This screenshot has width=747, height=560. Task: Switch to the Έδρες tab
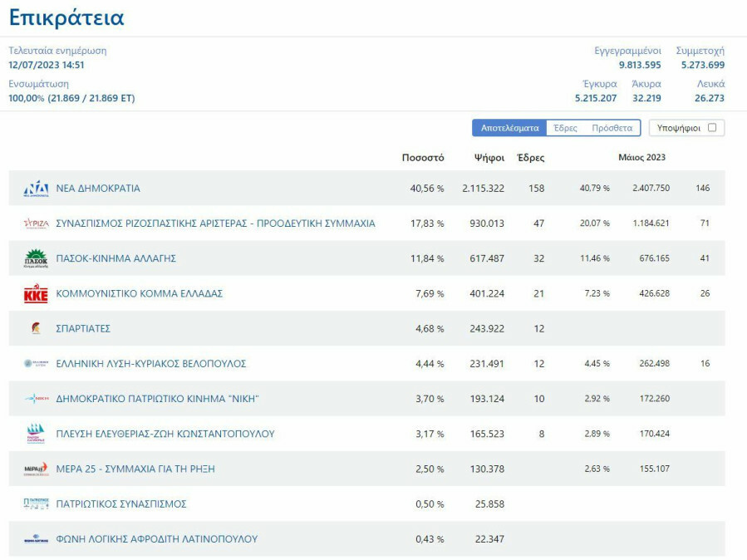click(x=565, y=128)
